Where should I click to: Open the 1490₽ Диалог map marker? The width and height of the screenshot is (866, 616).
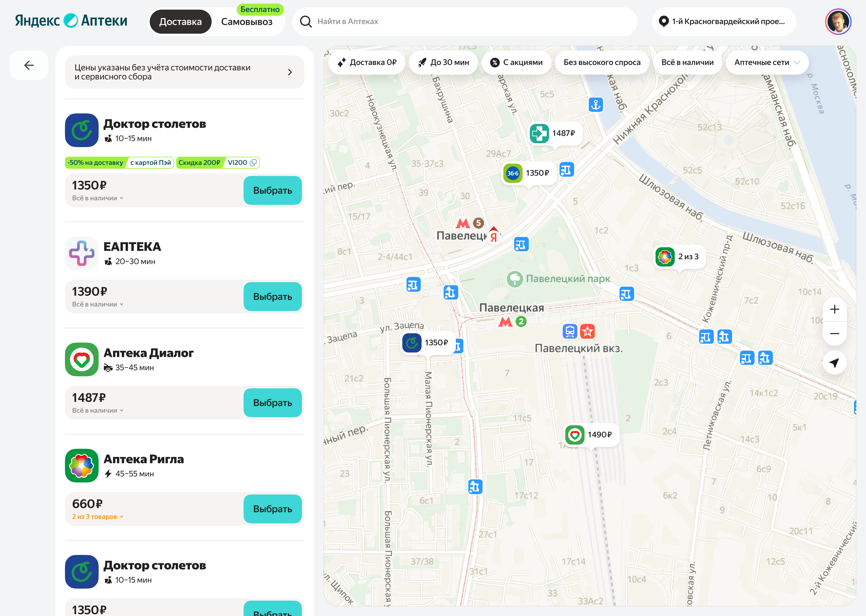coord(591,435)
